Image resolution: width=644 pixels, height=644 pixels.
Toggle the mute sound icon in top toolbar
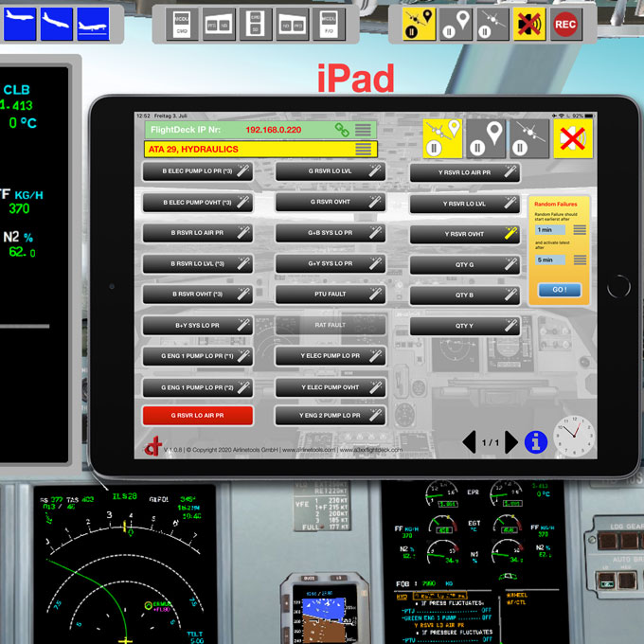(529, 24)
